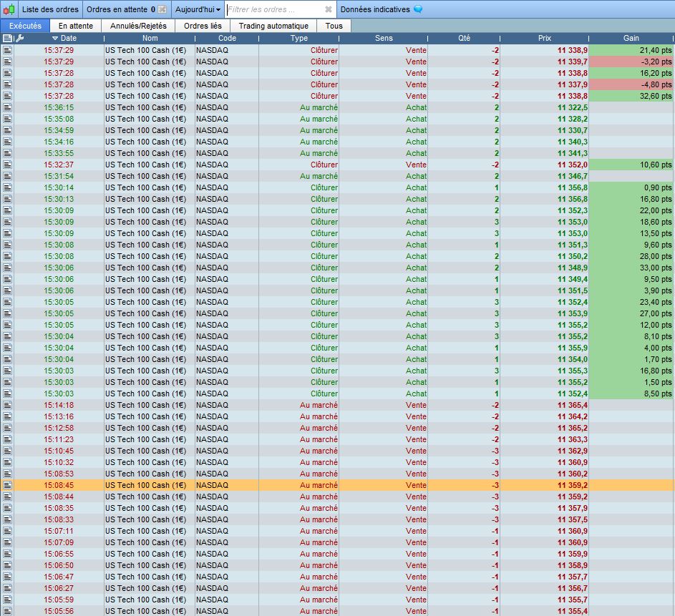Open details icon for 15:36:15 order

(7, 107)
